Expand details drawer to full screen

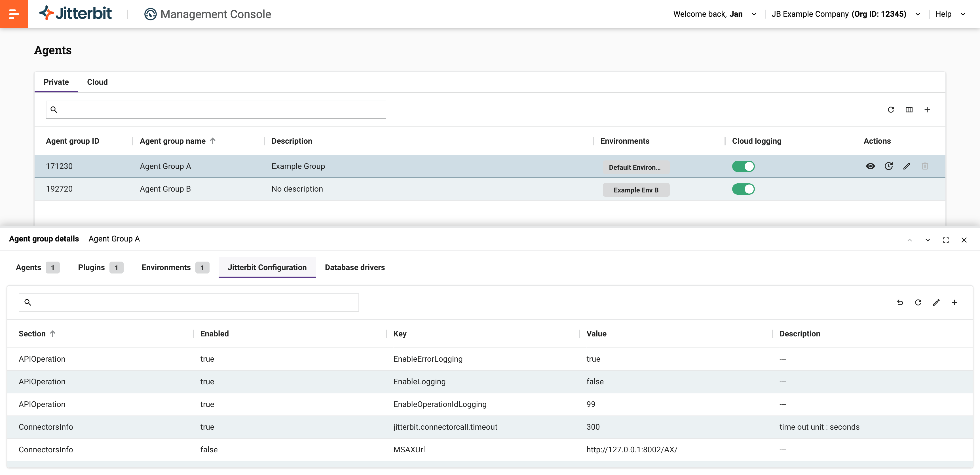(946, 240)
